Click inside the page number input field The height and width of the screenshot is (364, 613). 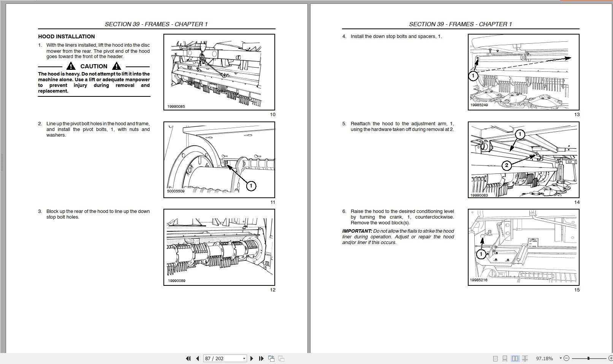(220, 358)
